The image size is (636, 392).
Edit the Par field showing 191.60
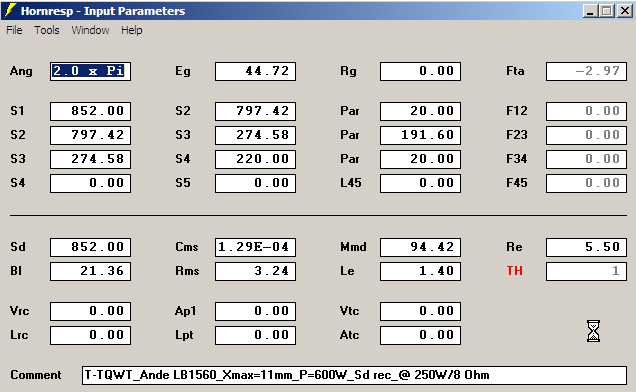420,135
